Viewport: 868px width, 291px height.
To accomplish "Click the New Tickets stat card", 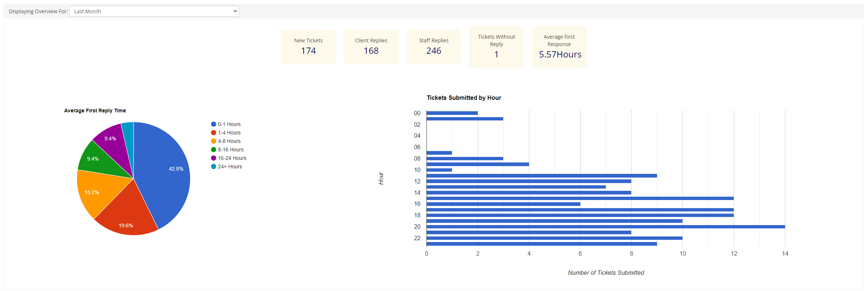I will [x=308, y=47].
